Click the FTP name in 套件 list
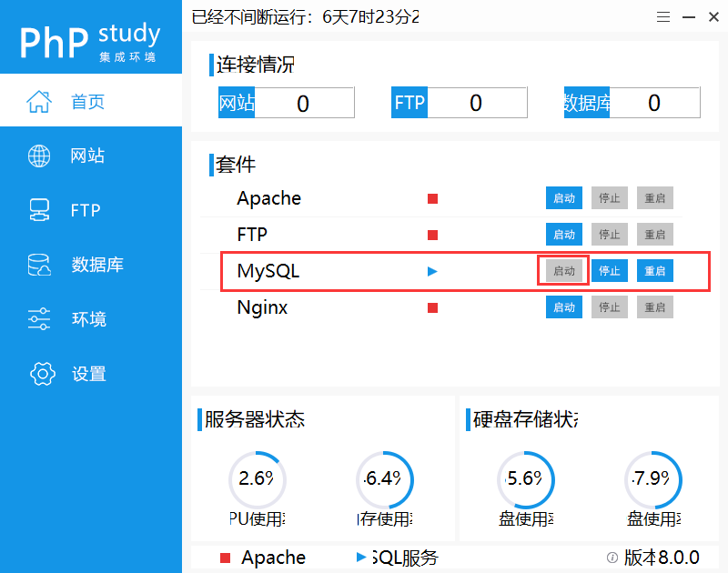 252,235
